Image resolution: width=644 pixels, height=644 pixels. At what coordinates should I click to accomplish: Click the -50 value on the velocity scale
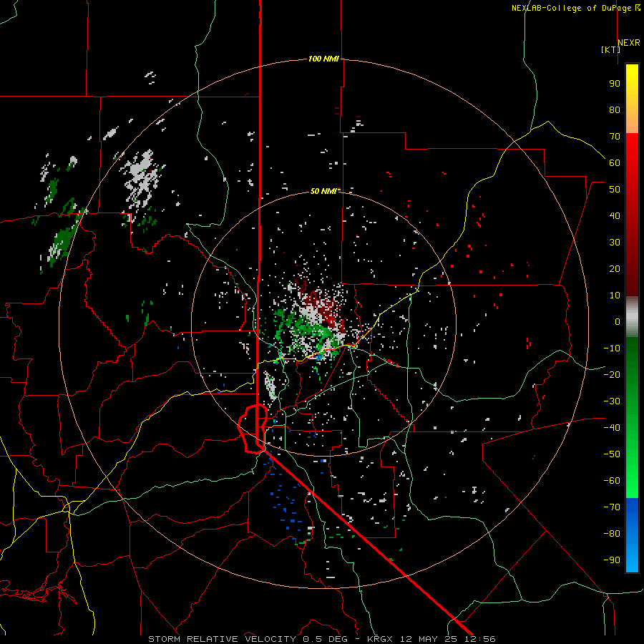coord(612,454)
